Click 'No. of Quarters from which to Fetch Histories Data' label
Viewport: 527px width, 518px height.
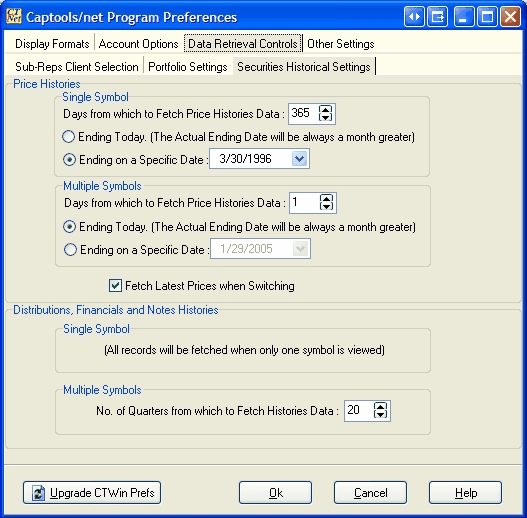[x=217, y=411]
